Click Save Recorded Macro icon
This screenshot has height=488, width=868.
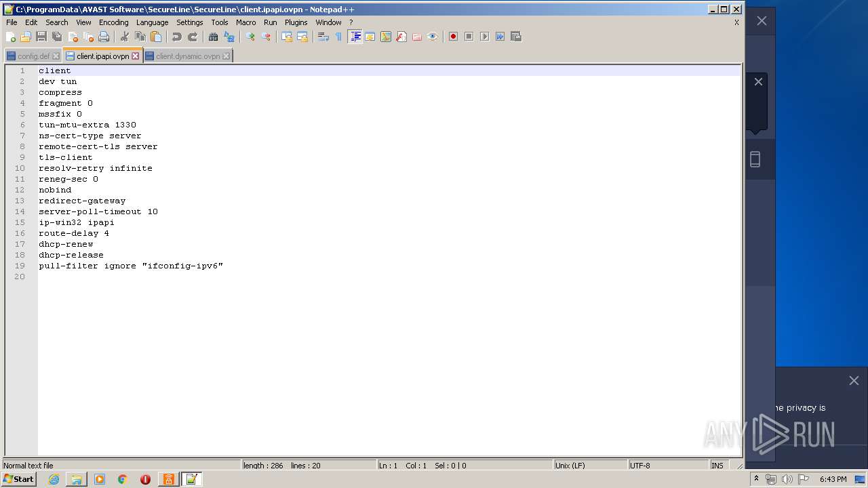pyautogui.click(x=515, y=37)
